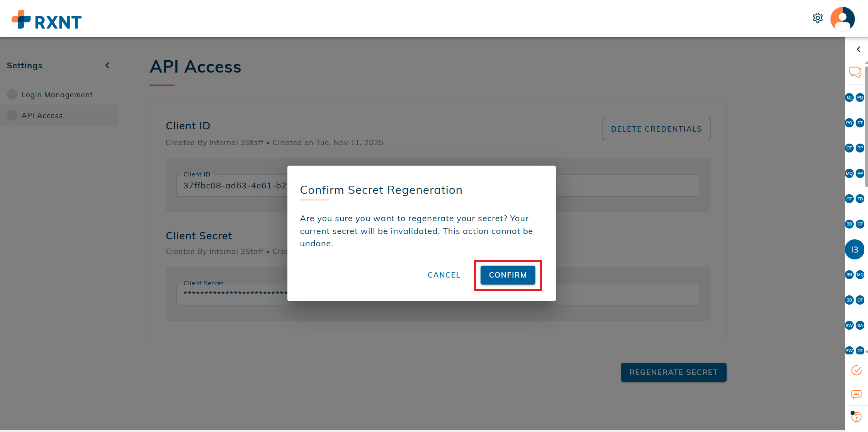Select the MJ avatar icon

tap(849, 97)
